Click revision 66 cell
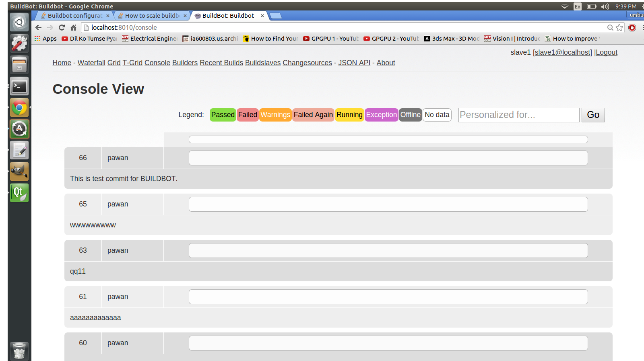The height and width of the screenshot is (361, 644). (83, 158)
